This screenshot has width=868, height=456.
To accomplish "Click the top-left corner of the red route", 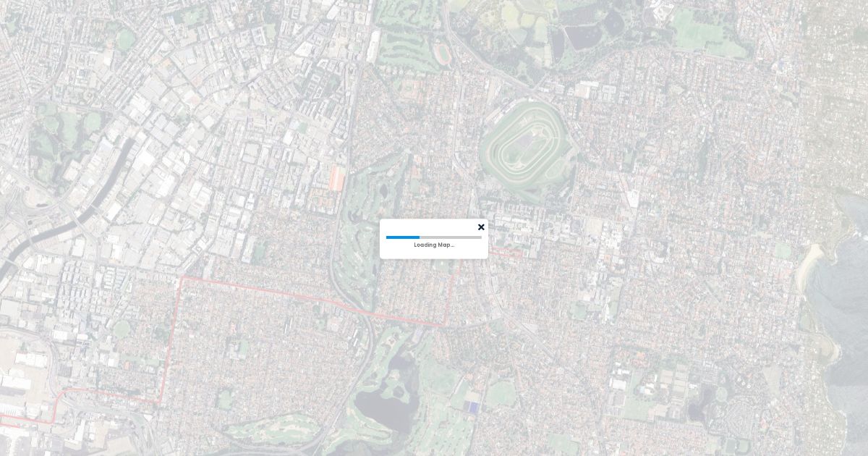I will point(181,277).
